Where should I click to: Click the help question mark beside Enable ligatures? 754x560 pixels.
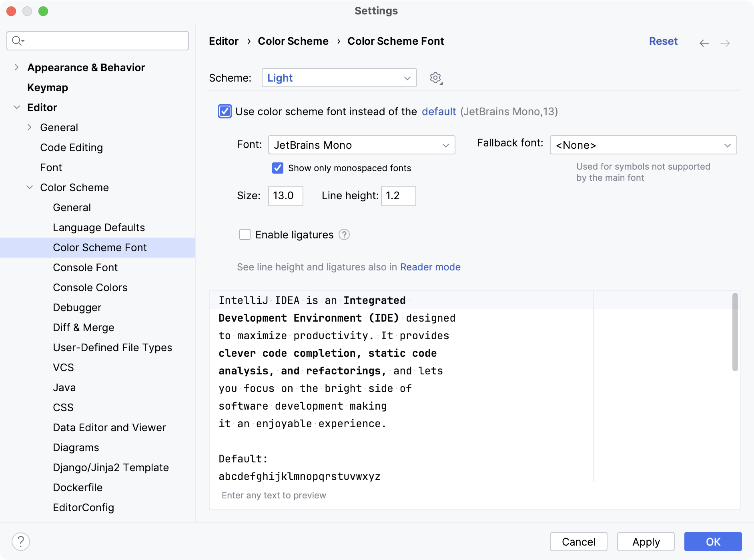[344, 235]
